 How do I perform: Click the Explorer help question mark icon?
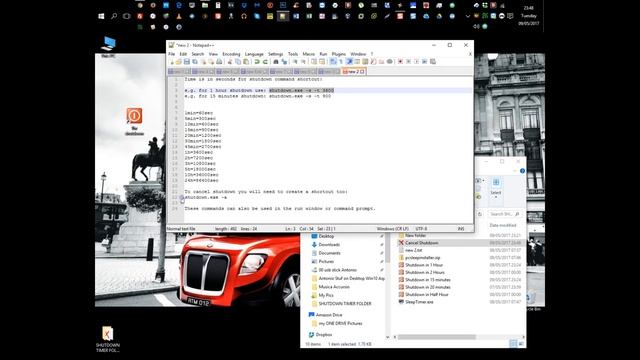522,171
